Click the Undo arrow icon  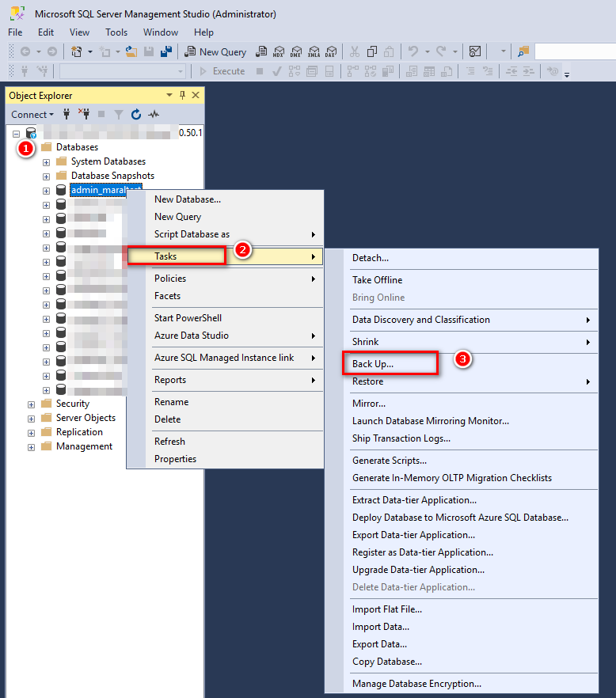pos(413,52)
